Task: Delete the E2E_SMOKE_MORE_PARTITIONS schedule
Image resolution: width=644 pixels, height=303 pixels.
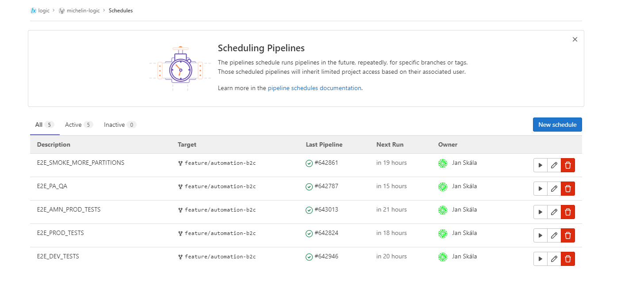Action: point(568,165)
